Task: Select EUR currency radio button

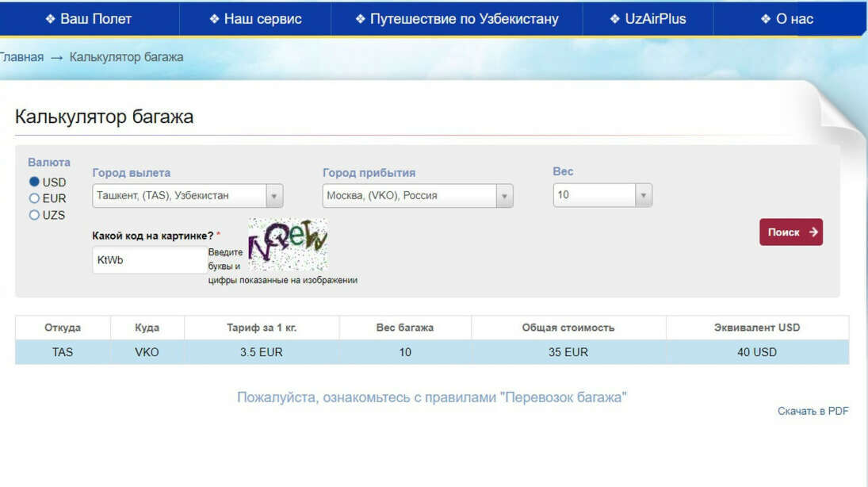Action: [x=34, y=198]
